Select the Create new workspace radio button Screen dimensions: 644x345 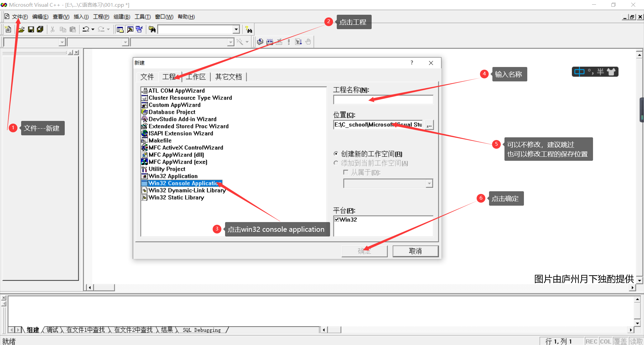[336, 154]
